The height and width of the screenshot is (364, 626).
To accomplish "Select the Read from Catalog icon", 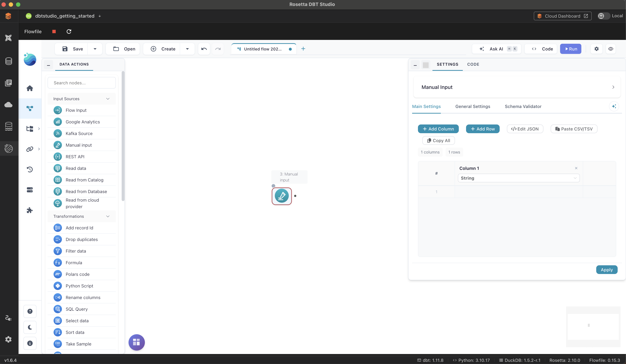I will 58,180.
